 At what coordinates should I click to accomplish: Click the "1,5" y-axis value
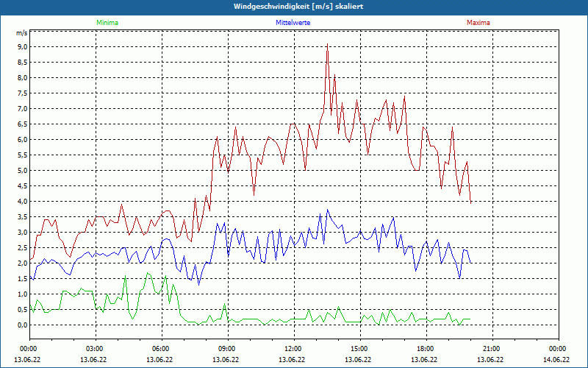click(23, 279)
